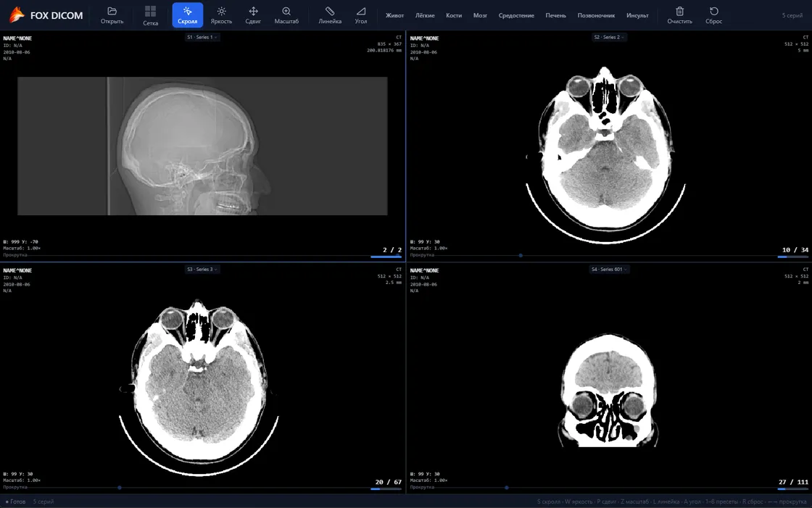
Task: Click the 'Готов' status indicator
Action: [15, 501]
